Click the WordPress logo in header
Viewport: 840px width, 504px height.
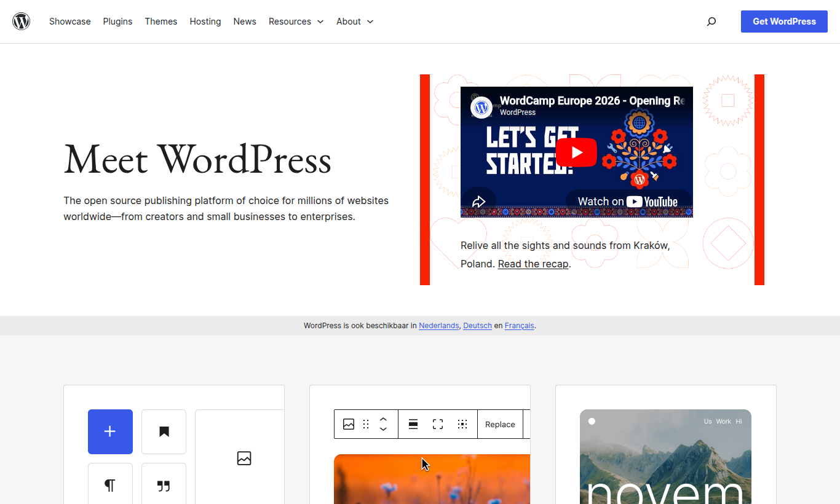(22, 22)
